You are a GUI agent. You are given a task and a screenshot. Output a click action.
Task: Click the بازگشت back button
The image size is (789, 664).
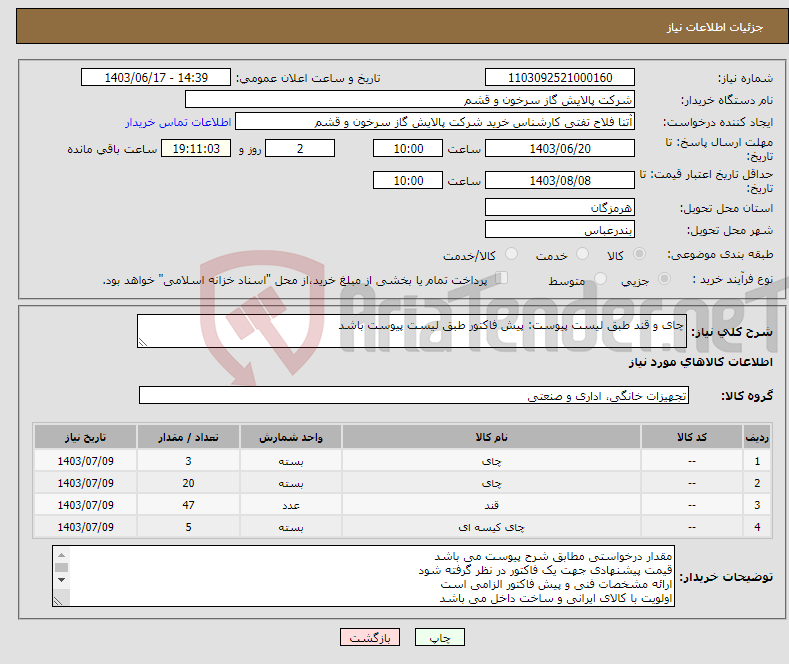coord(370,637)
